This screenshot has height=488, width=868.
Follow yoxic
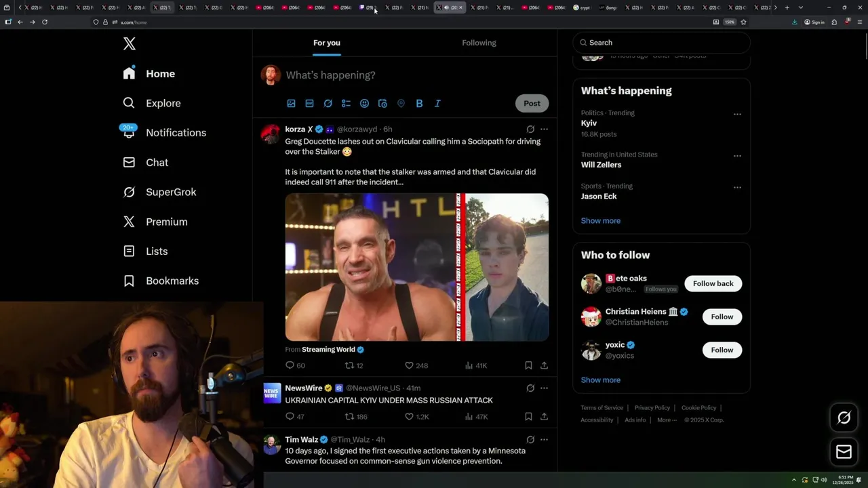pyautogui.click(x=722, y=350)
